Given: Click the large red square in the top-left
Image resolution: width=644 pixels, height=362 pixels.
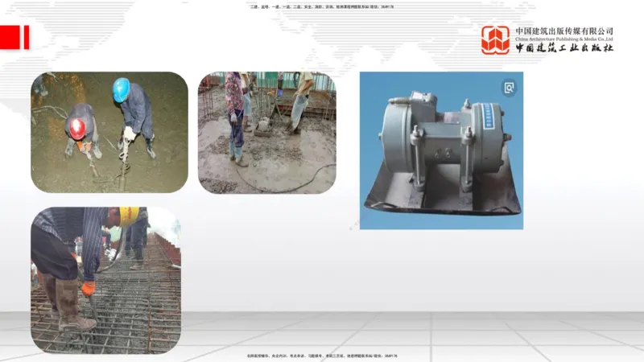Looking at the screenshot, I should coord(10,37).
